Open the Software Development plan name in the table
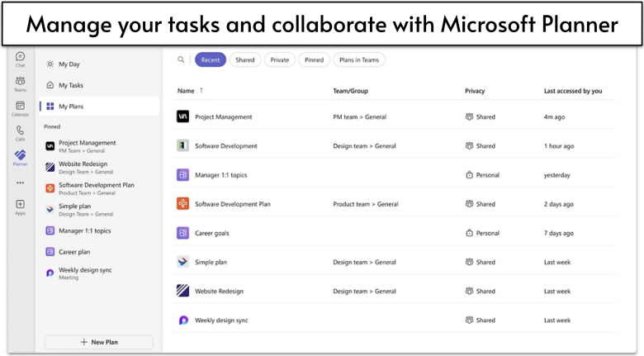This screenshot has width=644, height=356. click(x=226, y=145)
